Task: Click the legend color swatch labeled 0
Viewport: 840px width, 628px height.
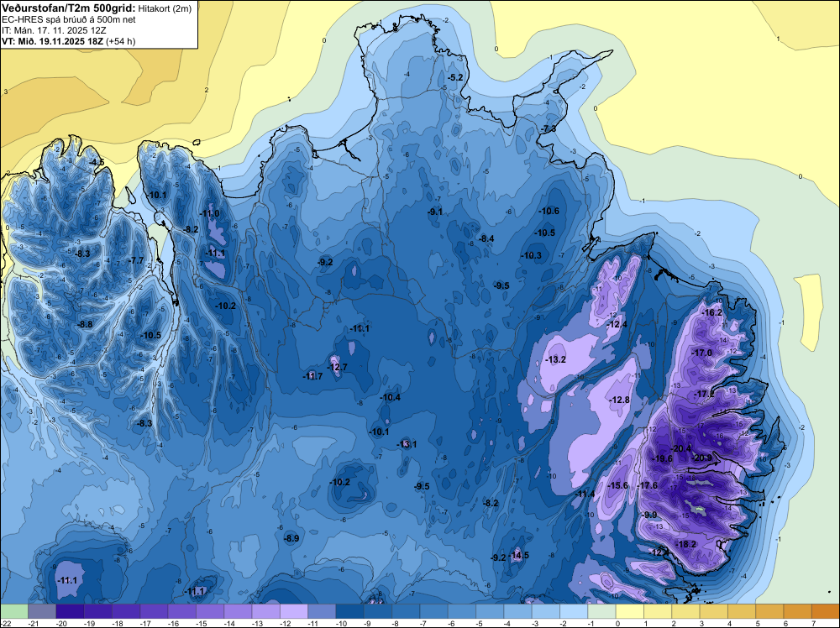Action: 630,611
